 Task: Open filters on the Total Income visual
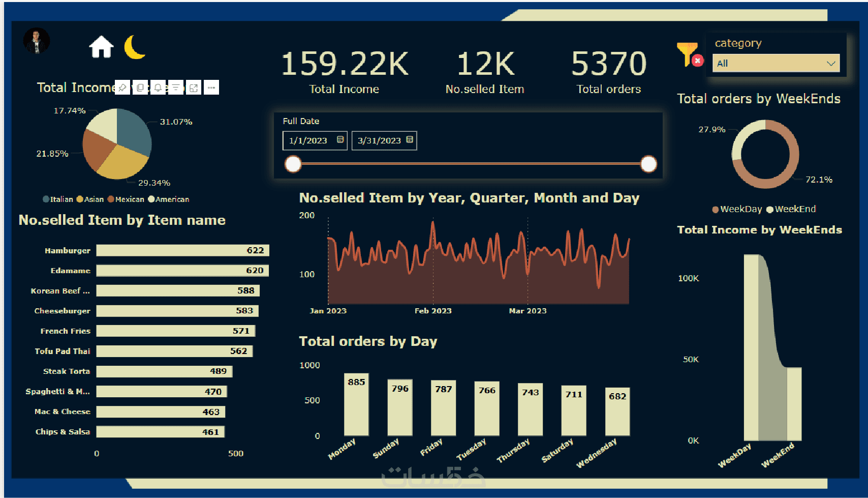point(176,87)
